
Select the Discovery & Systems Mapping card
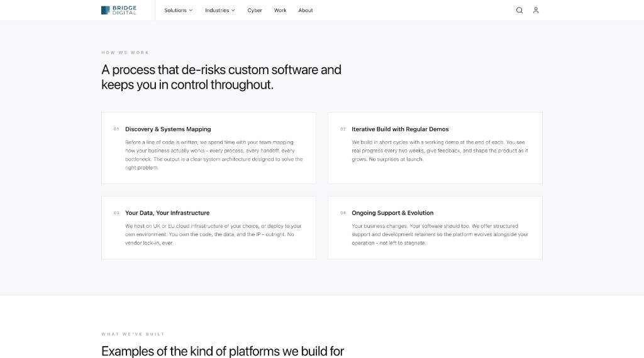(x=209, y=148)
